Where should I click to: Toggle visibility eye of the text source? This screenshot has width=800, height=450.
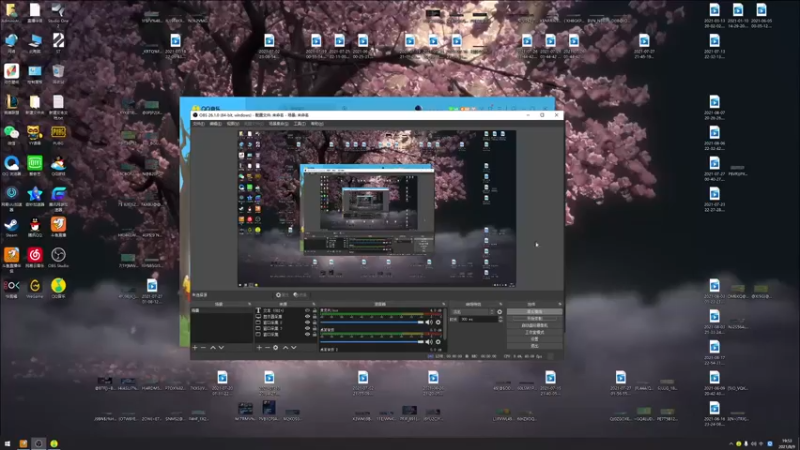tap(307, 310)
